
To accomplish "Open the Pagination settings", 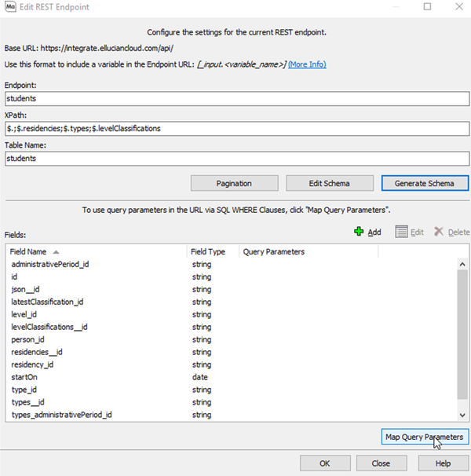I will coord(234,183).
